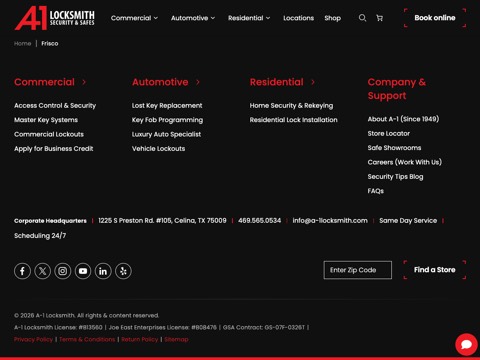
Task: Click the A-1 Locksmith logo
Action: [55, 18]
